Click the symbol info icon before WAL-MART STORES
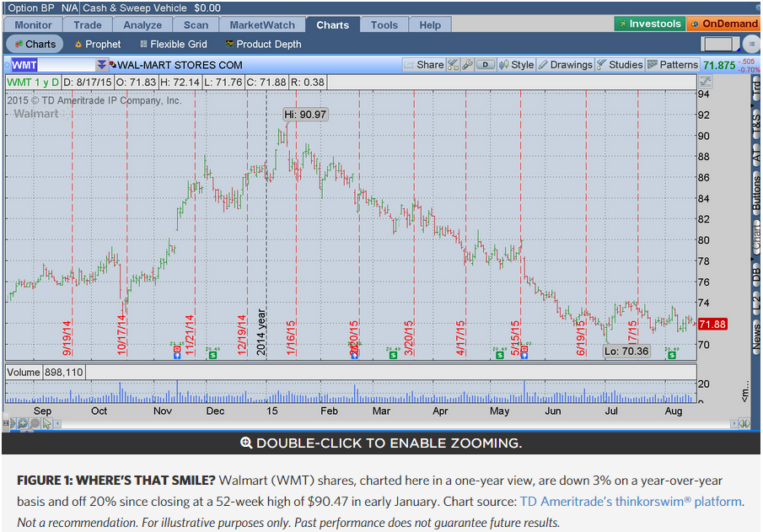The width and height of the screenshot is (763, 532). coord(113,65)
